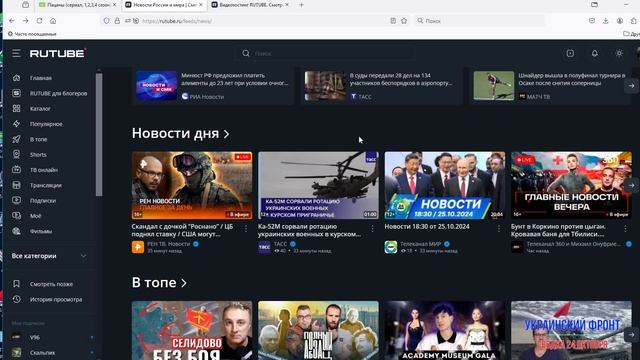Open Каталог in the sidebar

pyautogui.click(x=31, y=109)
